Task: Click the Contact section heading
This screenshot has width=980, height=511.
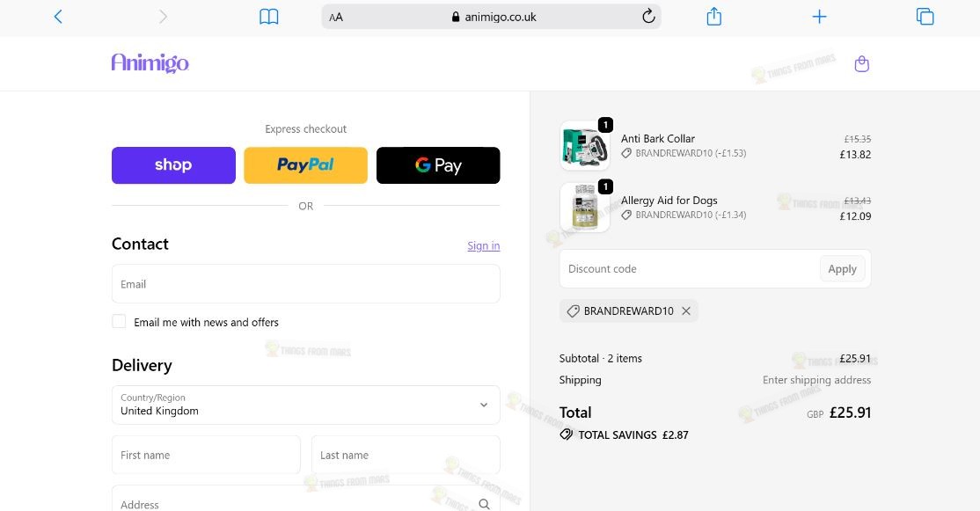Action: [140, 244]
